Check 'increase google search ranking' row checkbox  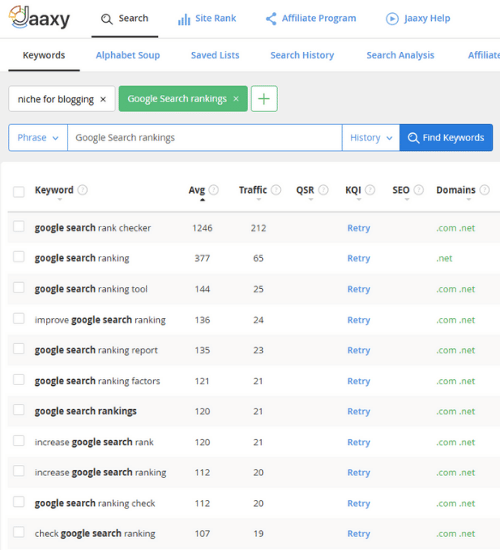tap(19, 471)
